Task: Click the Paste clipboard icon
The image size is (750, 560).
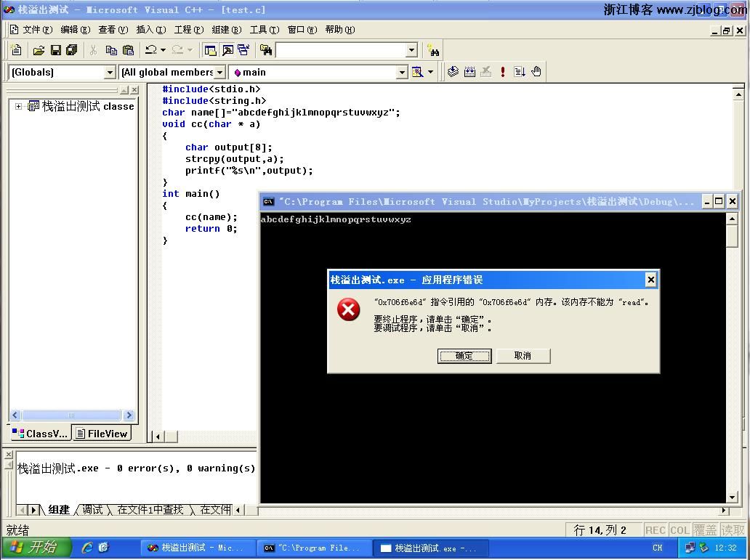Action: click(128, 49)
